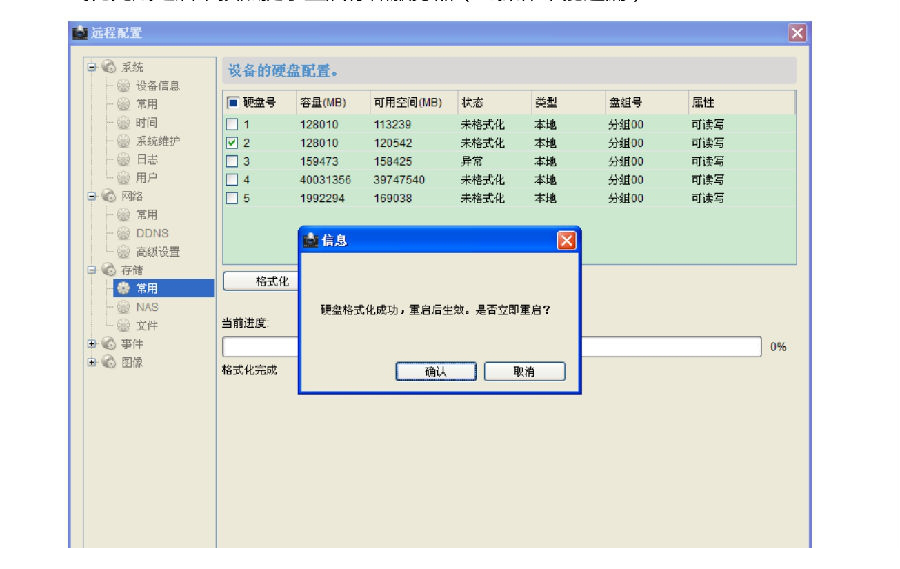The width and height of the screenshot is (900, 569).
Task: Check the box for disk 3
Action: click(x=232, y=161)
